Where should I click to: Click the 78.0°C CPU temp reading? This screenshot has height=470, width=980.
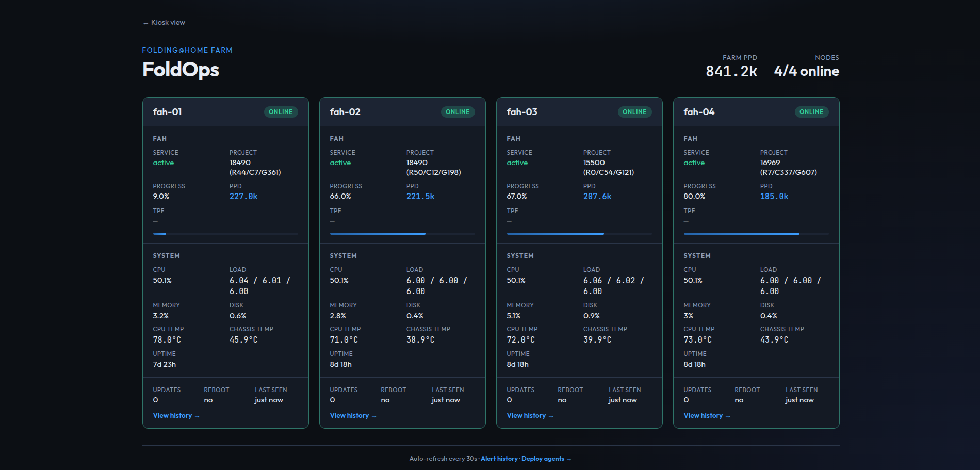coord(167,340)
